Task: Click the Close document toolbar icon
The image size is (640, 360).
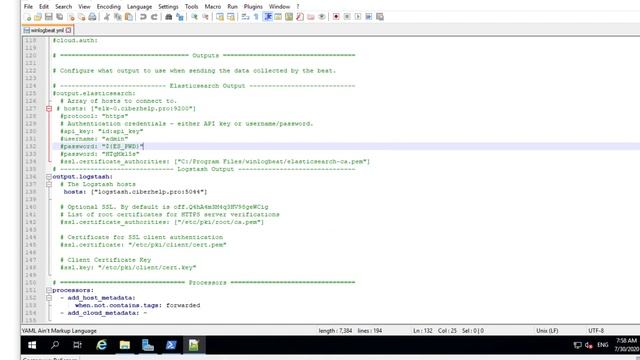Action: 71,17
